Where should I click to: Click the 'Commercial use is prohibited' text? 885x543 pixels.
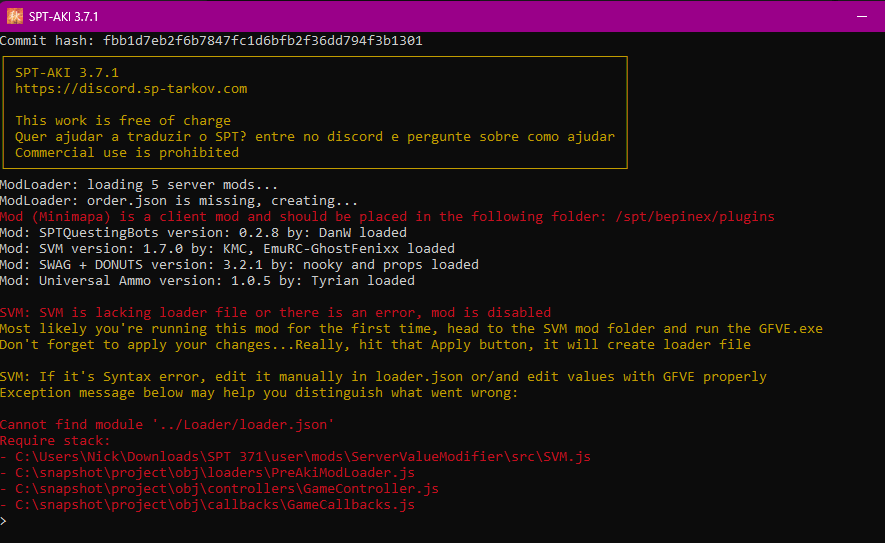pos(127,152)
